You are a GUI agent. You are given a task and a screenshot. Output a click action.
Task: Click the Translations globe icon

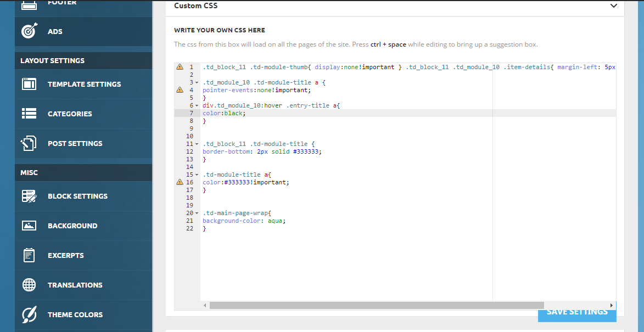pyautogui.click(x=29, y=285)
